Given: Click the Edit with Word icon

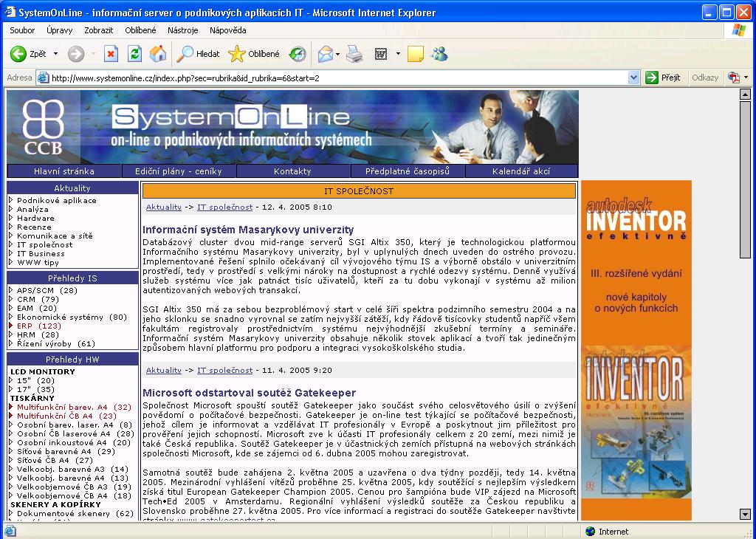Looking at the screenshot, I should point(381,54).
